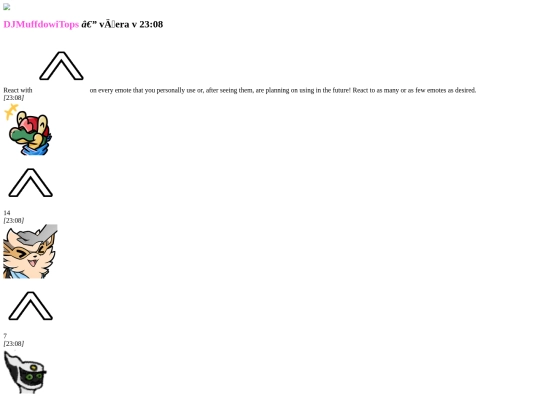
Task: Open the masked winking cat emote
Action: (x=30, y=251)
